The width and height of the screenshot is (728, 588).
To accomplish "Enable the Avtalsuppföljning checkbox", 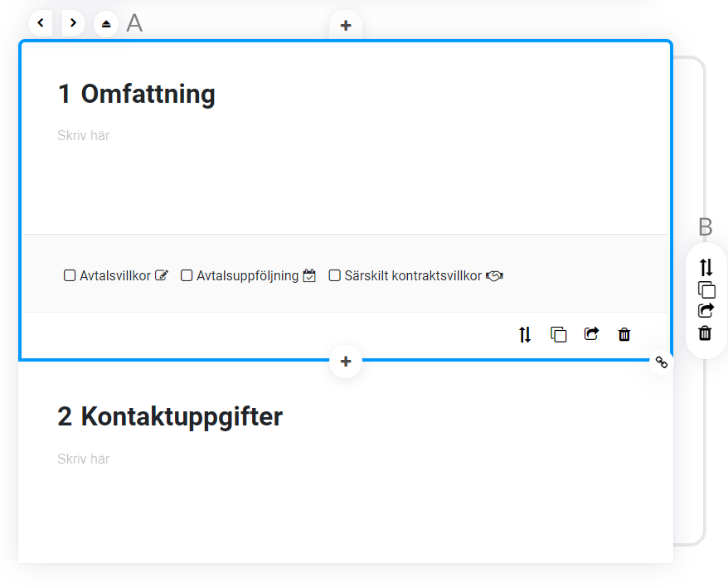I will pyautogui.click(x=187, y=275).
